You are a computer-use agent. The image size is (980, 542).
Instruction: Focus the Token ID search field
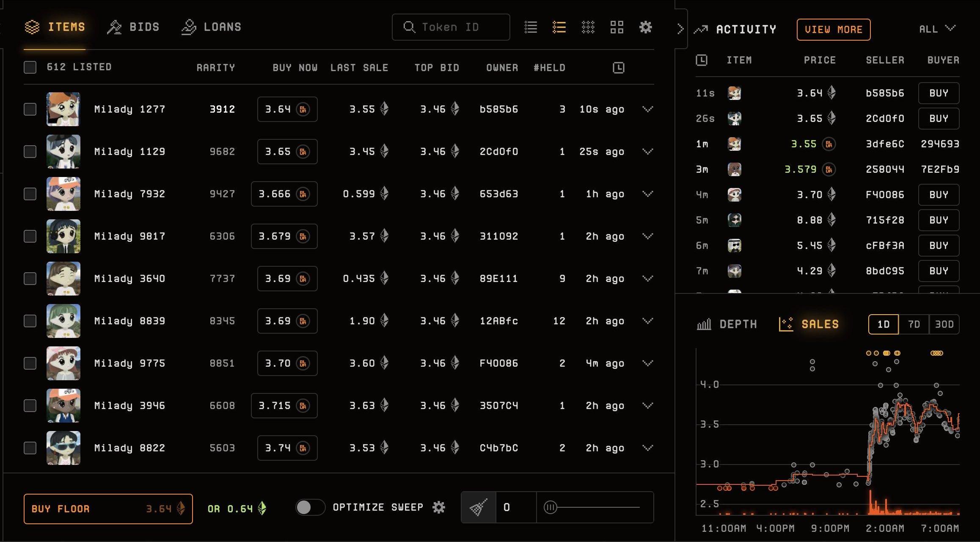[451, 27]
